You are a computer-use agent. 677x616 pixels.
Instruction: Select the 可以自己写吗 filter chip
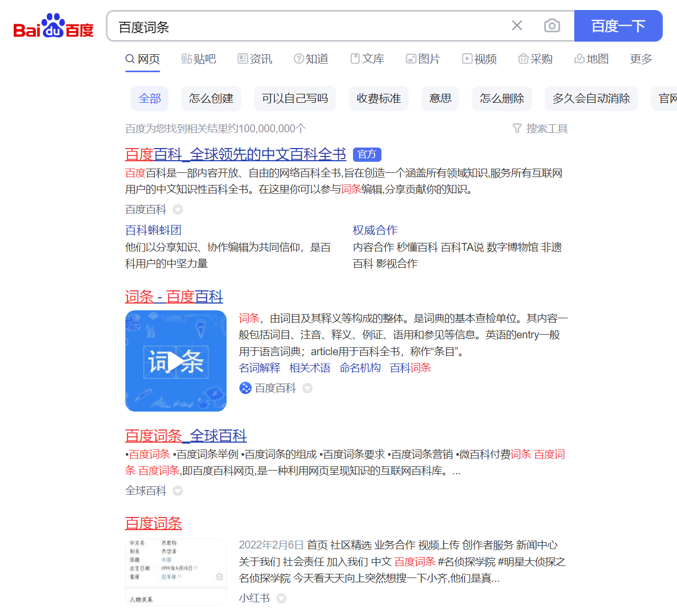pyautogui.click(x=295, y=99)
